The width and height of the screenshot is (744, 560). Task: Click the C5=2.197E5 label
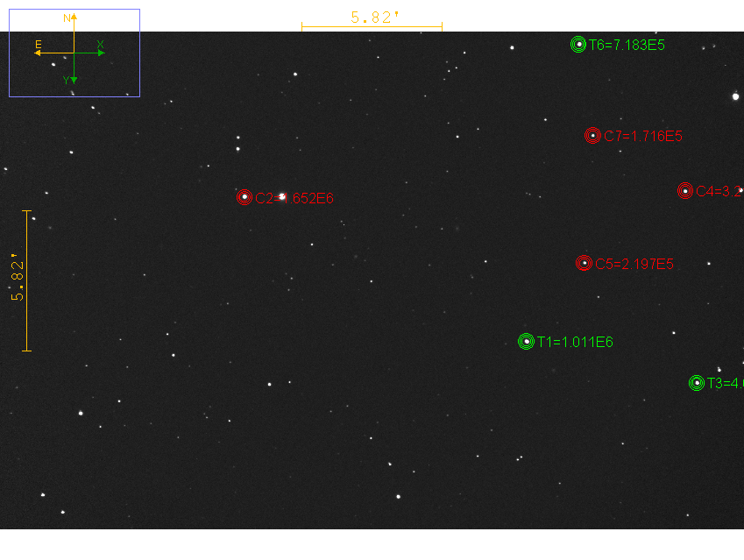634,264
